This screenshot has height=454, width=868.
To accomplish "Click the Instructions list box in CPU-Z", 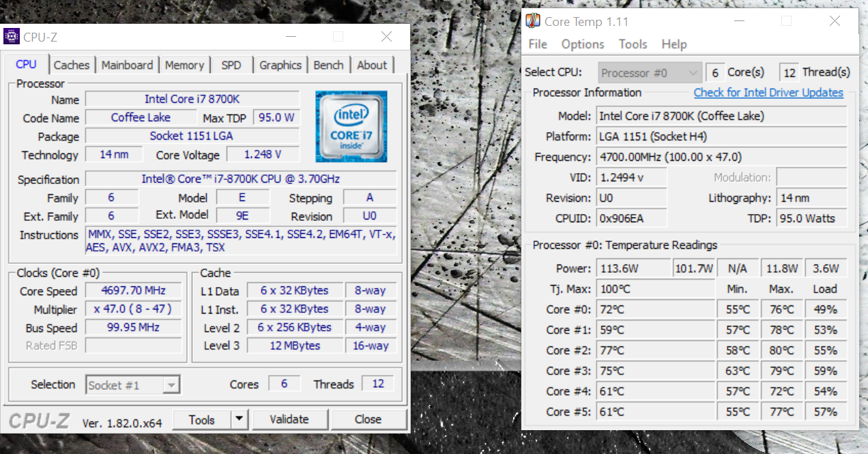I will point(241,241).
